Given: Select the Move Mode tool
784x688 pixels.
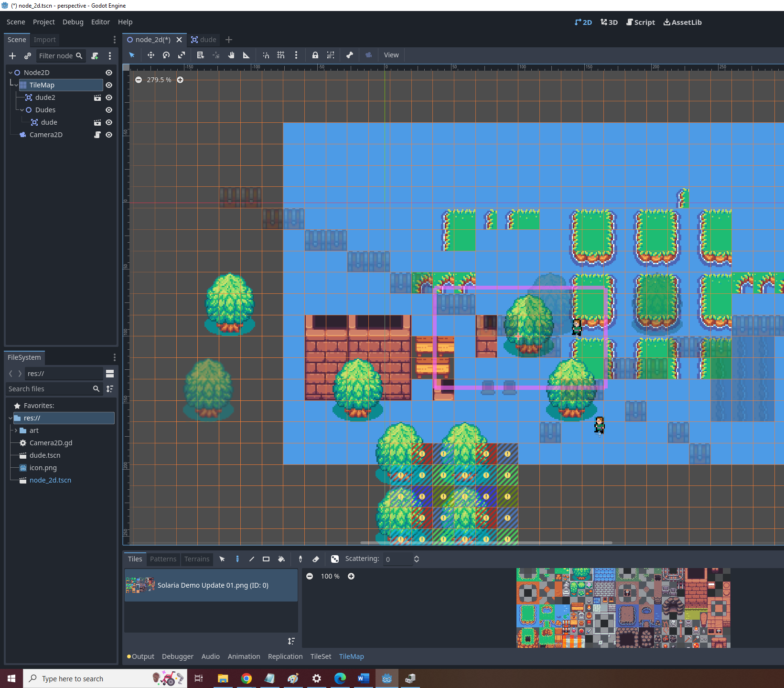Looking at the screenshot, I should 150,55.
